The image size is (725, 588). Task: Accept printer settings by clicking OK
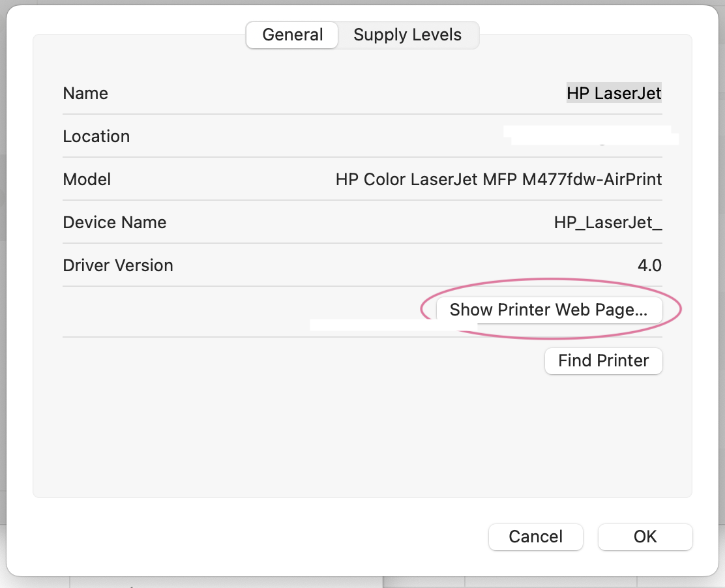tap(645, 537)
